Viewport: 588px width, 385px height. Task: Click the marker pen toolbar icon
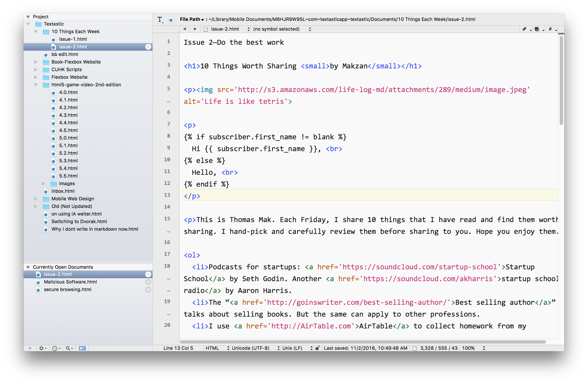(x=524, y=29)
